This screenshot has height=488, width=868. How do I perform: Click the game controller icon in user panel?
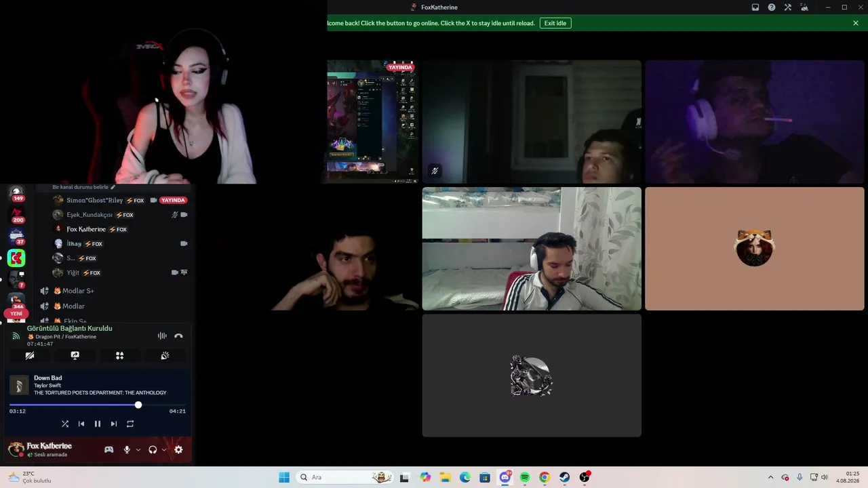108,449
